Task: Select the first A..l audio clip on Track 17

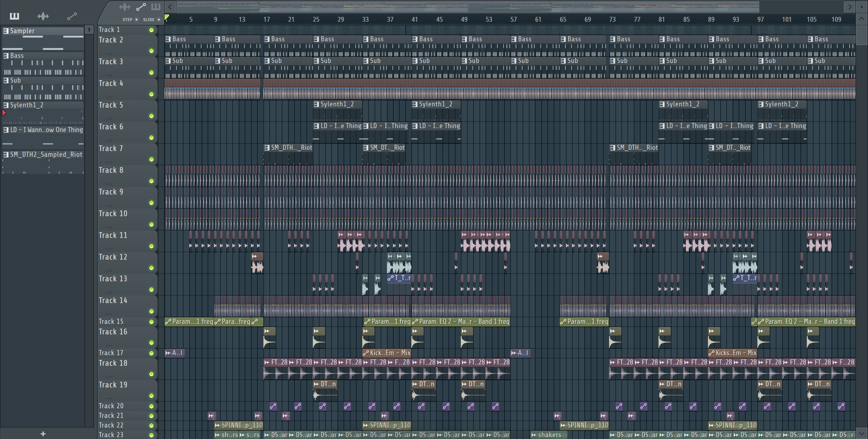Action: pos(175,353)
